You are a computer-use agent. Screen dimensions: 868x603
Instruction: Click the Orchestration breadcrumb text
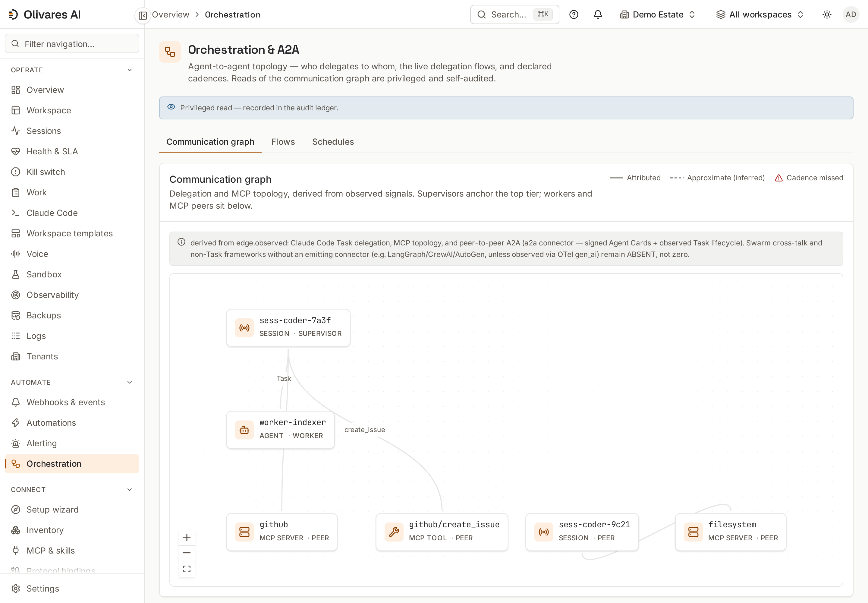[x=233, y=14]
